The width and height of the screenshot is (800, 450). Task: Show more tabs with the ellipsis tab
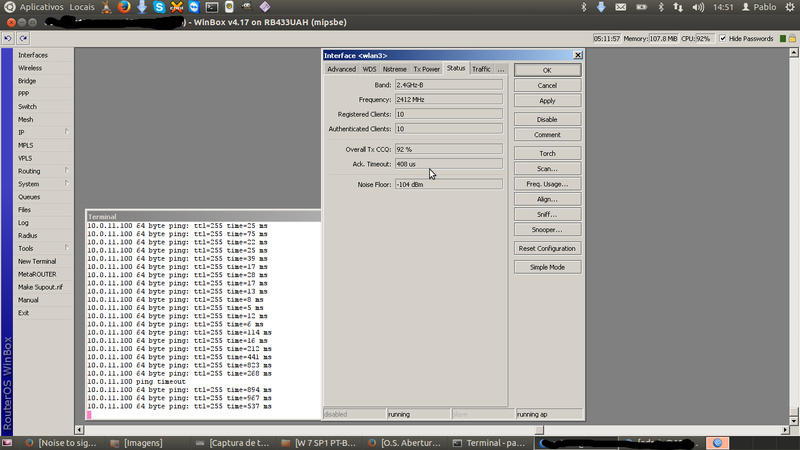501,69
